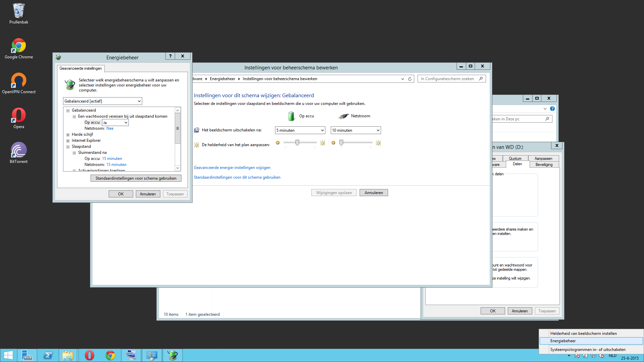
Task: Open PowerShell from the taskbar
Action: (48, 355)
